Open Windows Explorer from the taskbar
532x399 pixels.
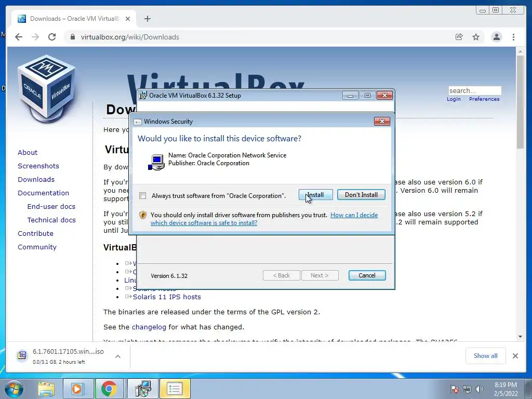(x=46, y=389)
